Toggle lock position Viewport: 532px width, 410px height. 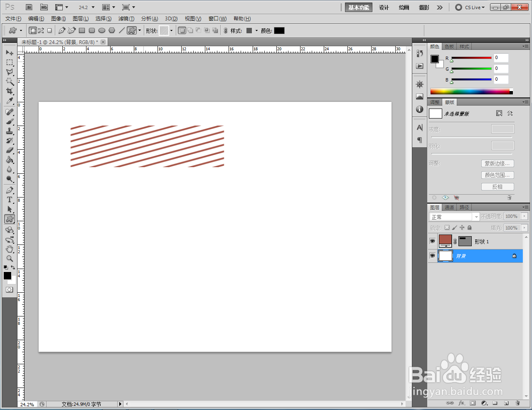(462, 227)
